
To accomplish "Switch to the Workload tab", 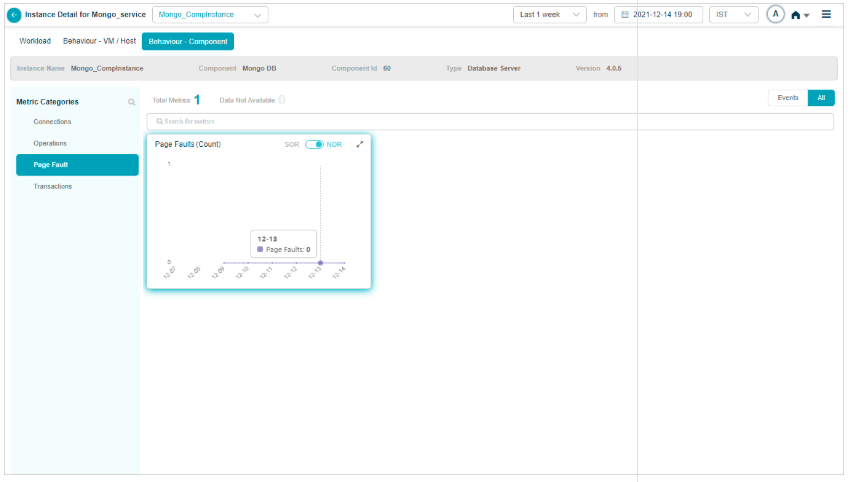I will coord(35,41).
